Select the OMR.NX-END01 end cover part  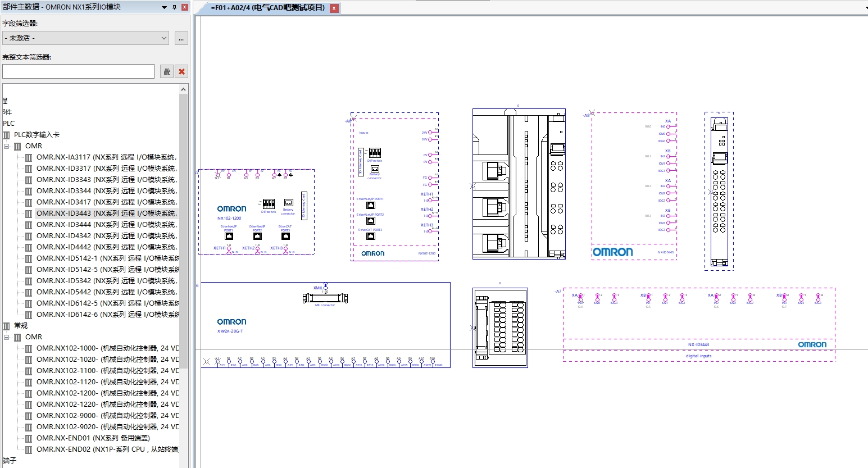[93, 438]
